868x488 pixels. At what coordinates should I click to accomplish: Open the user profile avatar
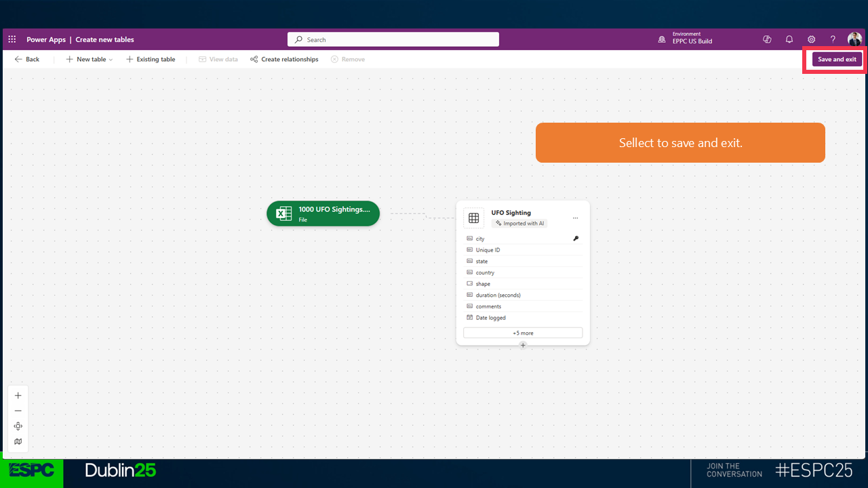(x=854, y=39)
